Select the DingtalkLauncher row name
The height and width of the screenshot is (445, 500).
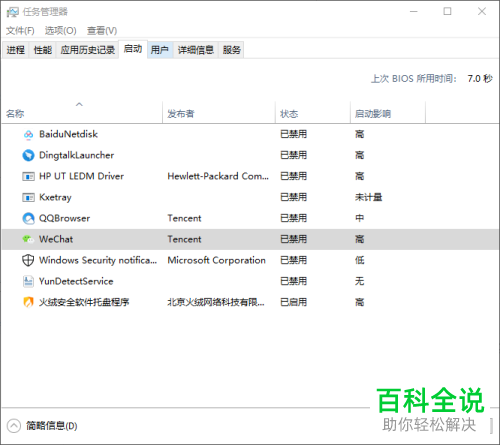click(x=77, y=155)
